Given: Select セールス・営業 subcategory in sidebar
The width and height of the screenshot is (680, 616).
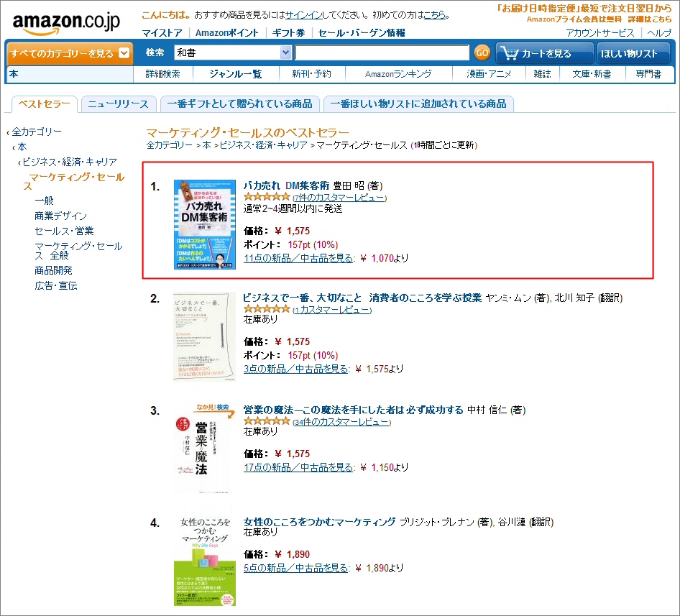Looking at the screenshot, I should (x=64, y=231).
